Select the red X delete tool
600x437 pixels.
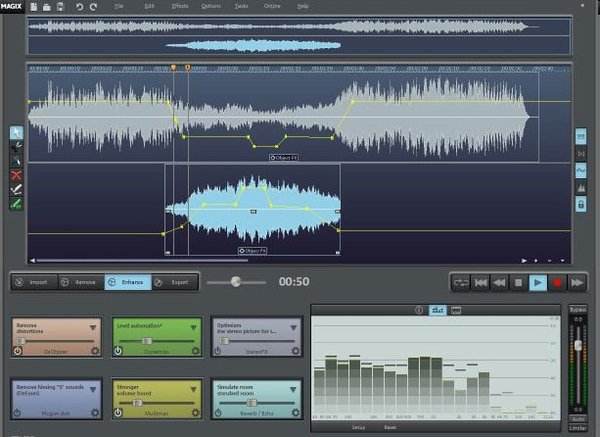click(16, 175)
